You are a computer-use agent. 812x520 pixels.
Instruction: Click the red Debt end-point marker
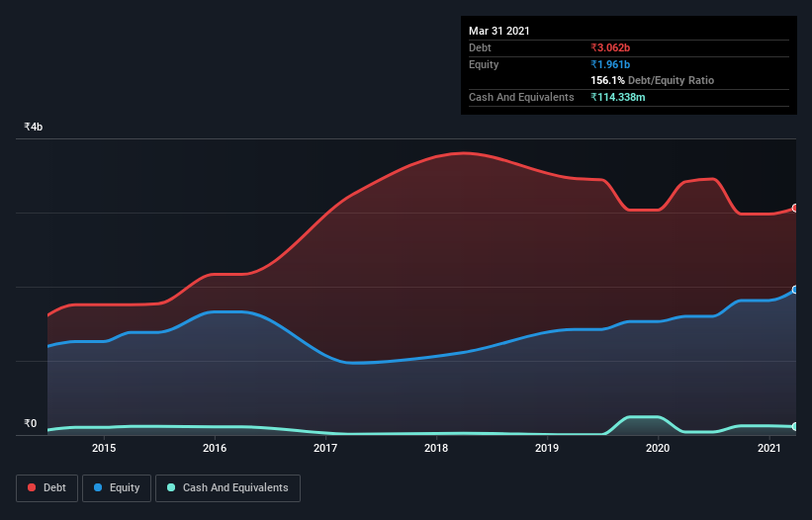click(x=795, y=208)
